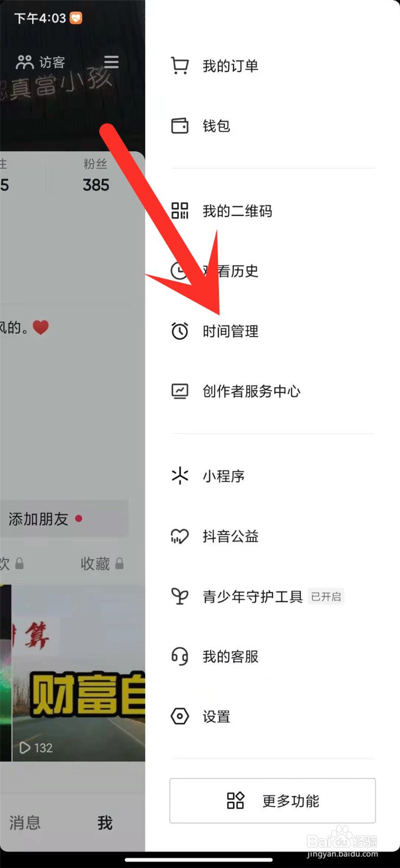This screenshot has height=868, width=400.
Task: Open the 访客 visitors link
Action: point(41,62)
